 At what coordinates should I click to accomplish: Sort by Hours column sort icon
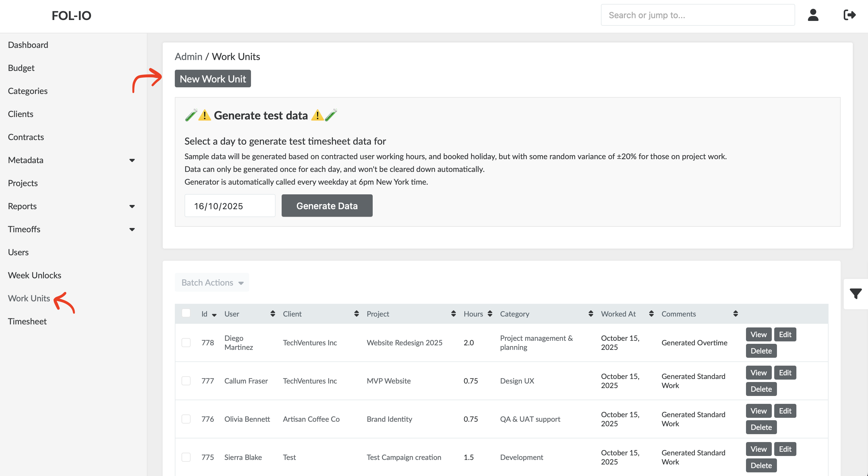(x=490, y=314)
